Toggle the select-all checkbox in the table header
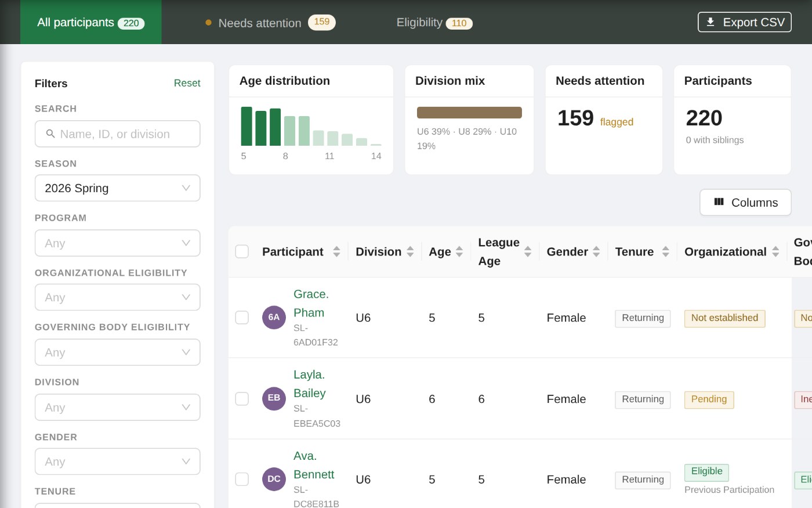The height and width of the screenshot is (508, 812). point(242,251)
